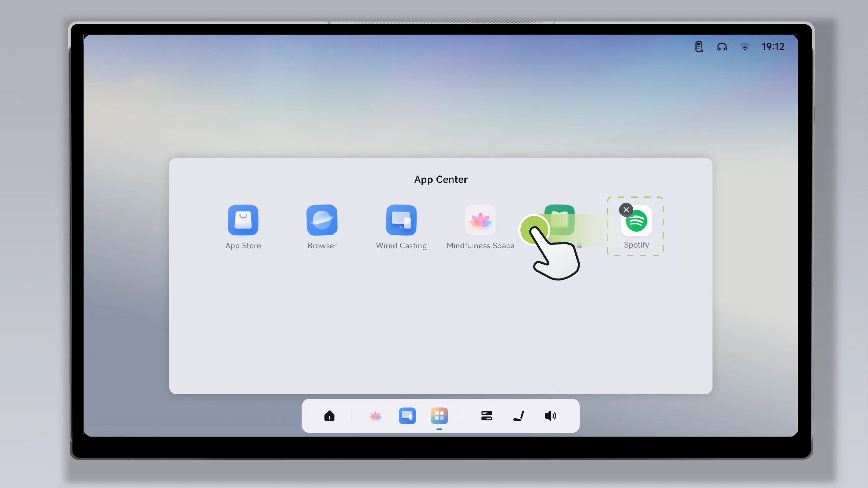Click the App Center title
Viewport: 868px width, 488px height.
pyautogui.click(x=441, y=180)
